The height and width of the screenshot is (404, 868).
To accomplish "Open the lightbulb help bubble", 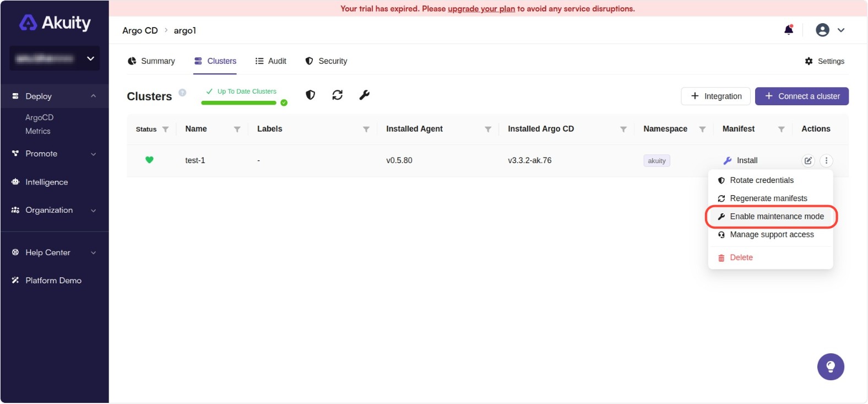I will pyautogui.click(x=831, y=367).
